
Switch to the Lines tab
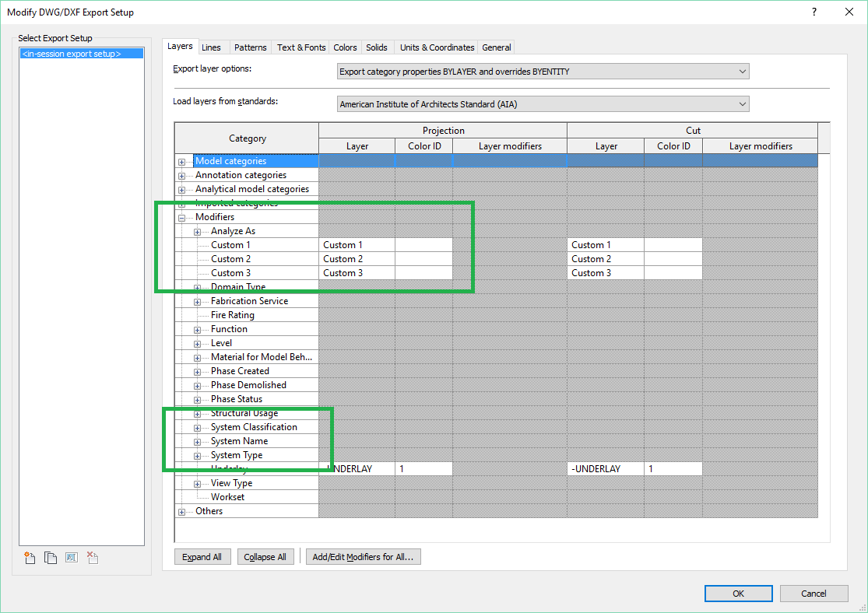[212, 47]
